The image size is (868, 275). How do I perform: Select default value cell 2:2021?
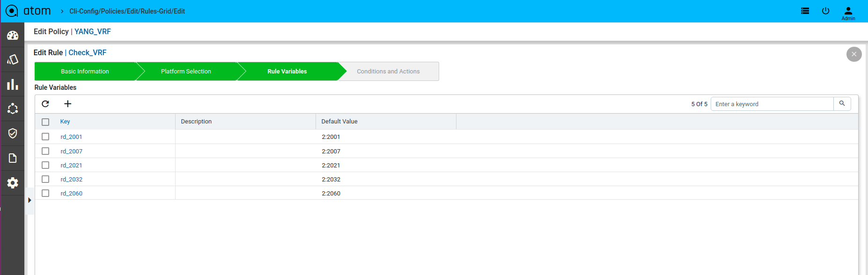pyautogui.click(x=331, y=166)
